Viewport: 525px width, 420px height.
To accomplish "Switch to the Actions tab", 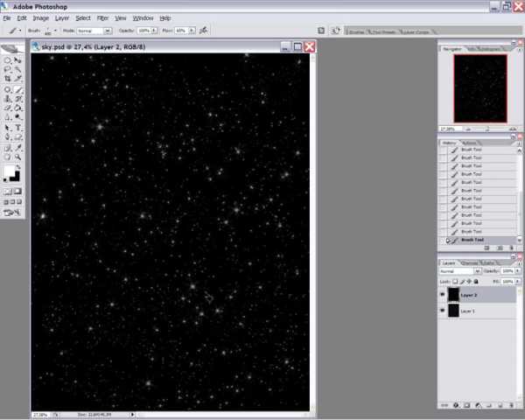I will [470, 143].
